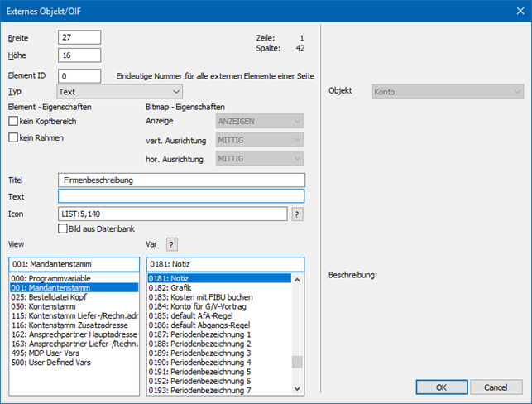Click the help button next to Icon field
Screen dimensions: 532x404
click(297, 214)
